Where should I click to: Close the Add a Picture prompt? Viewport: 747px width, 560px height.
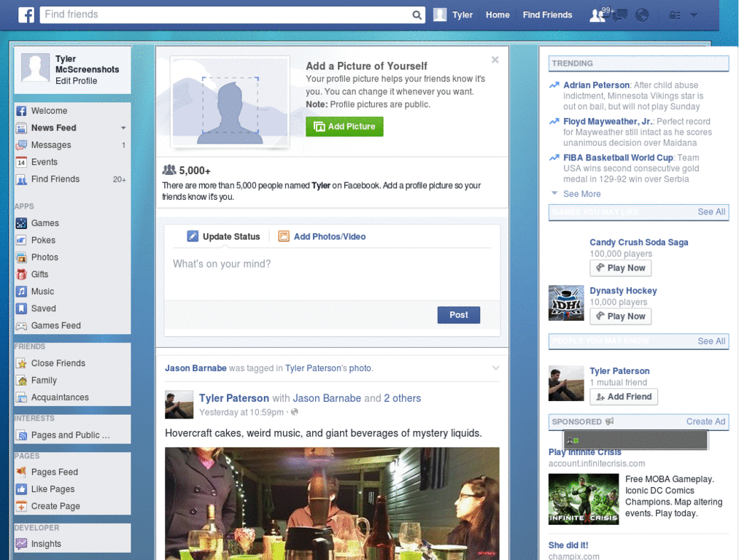(495, 60)
